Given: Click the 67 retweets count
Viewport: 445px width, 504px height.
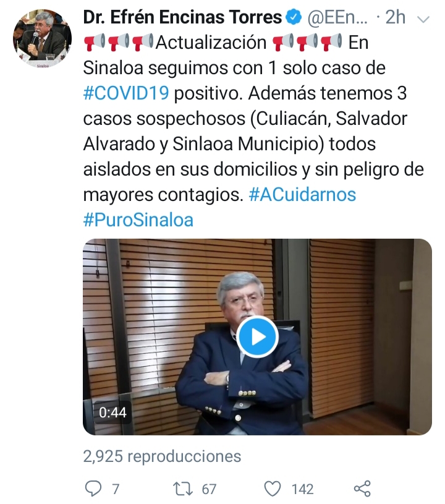Looking at the screenshot, I should 209,489.
